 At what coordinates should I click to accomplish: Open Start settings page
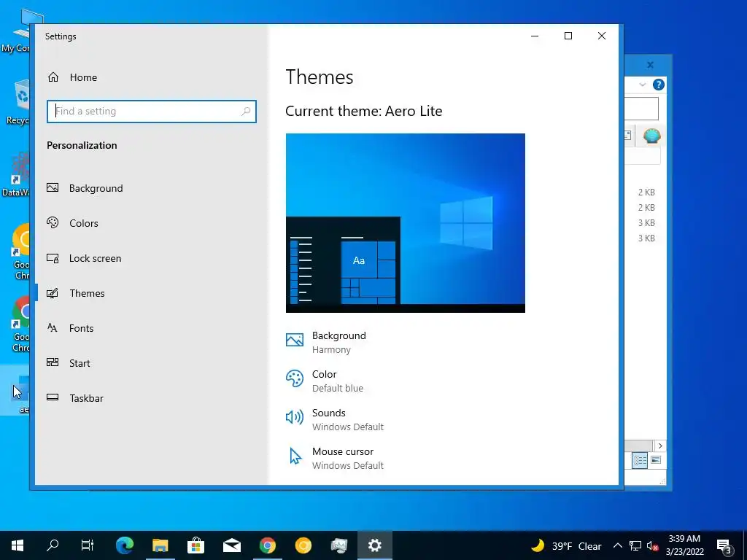(x=152, y=363)
